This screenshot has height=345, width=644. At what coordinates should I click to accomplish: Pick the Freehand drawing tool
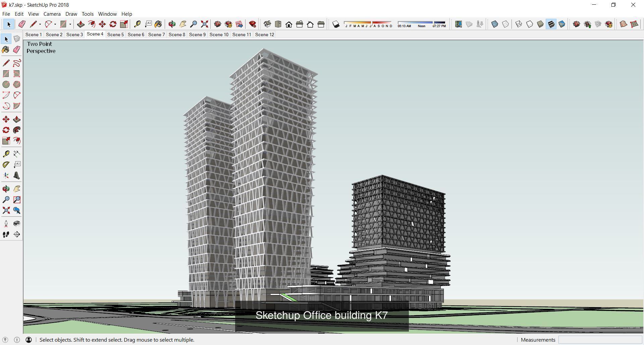click(x=17, y=63)
